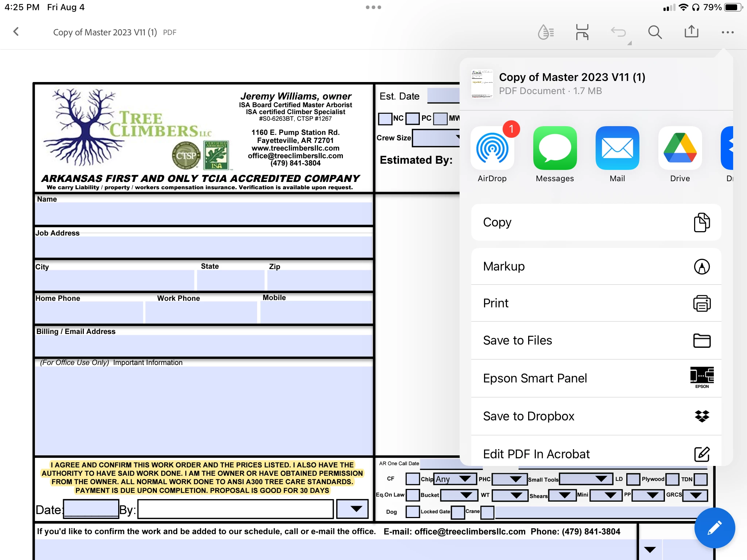Viewport: 747px width, 560px height.
Task: Send the PDF through Messages
Action: (555, 148)
